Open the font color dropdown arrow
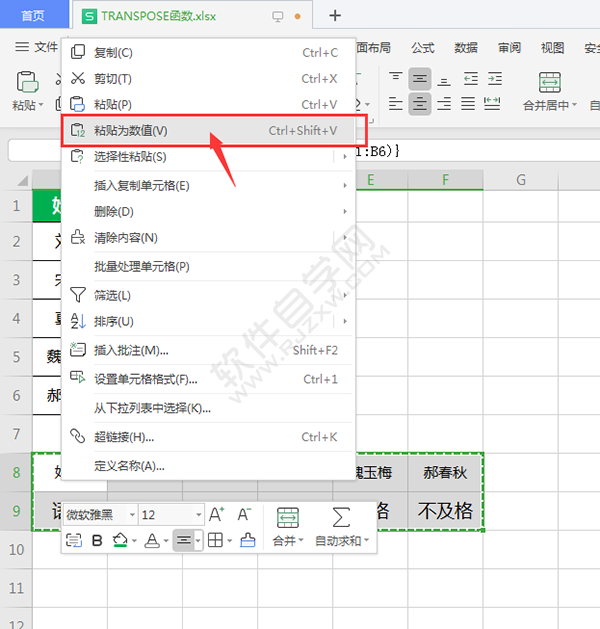The height and width of the screenshot is (629, 600). 166,541
